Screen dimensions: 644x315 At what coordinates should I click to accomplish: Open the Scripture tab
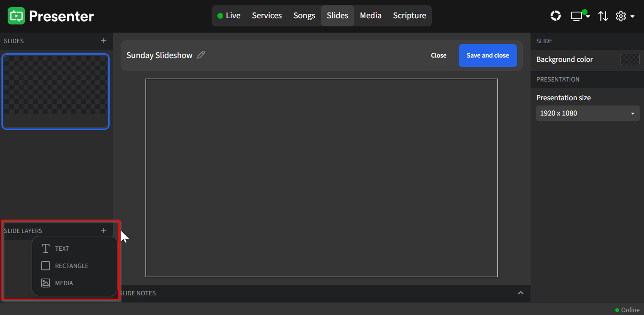pos(409,15)
